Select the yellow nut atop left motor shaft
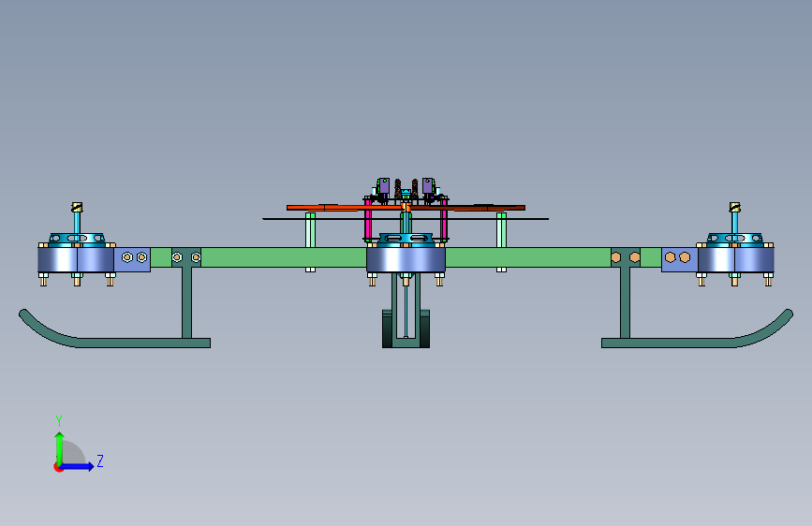Viewport: 812px width, 526px height. pos(77,207)
